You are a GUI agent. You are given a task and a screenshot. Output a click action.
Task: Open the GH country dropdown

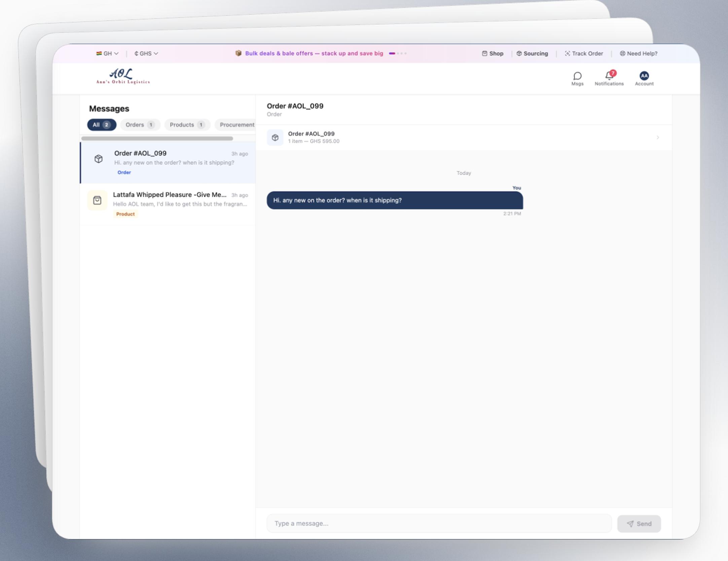(107, 53)
